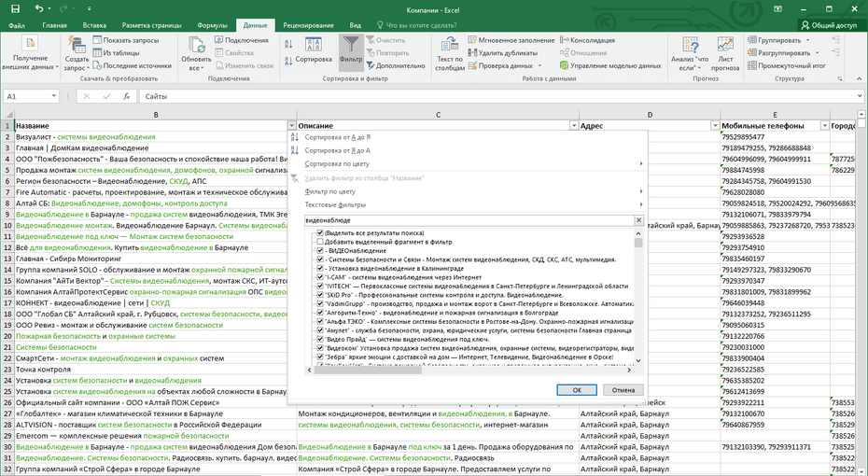Uncheck "Установка видеонаблюдение в Калининграде" item
The image size is (868, 476).
pyautogui.click(x=320, y=269)
